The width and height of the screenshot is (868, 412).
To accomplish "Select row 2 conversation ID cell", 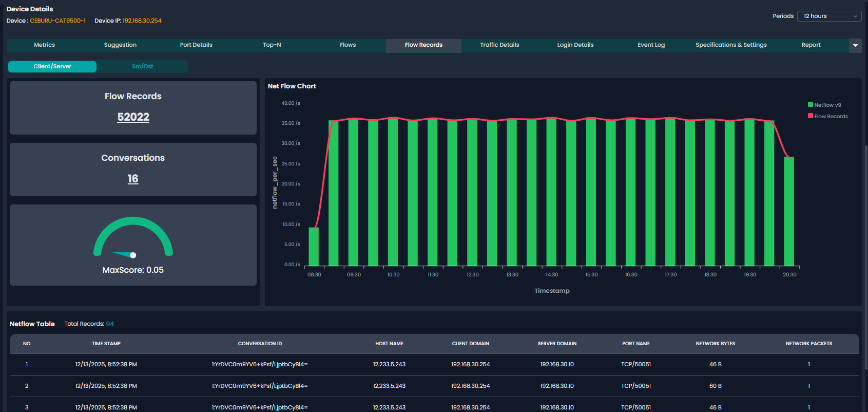I will (260, 386).
